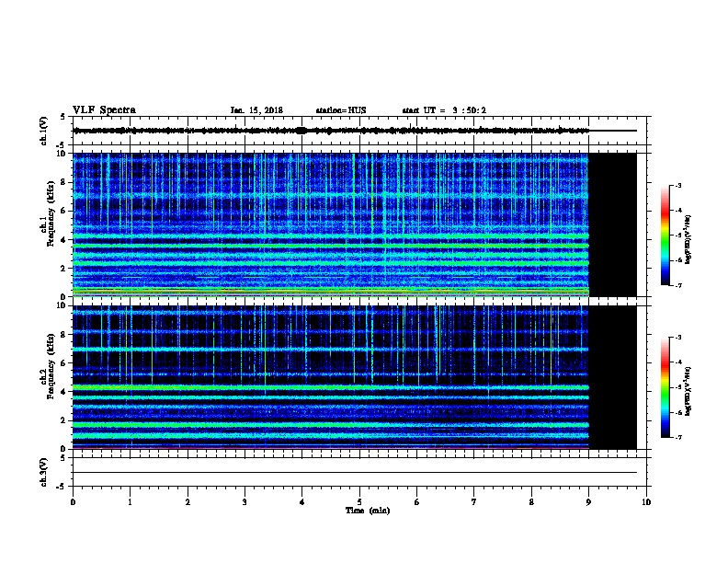The image size is (728, 563).
Task: Click the ch.1 spectrogram color bar
Action: click(x=665, y=236)
